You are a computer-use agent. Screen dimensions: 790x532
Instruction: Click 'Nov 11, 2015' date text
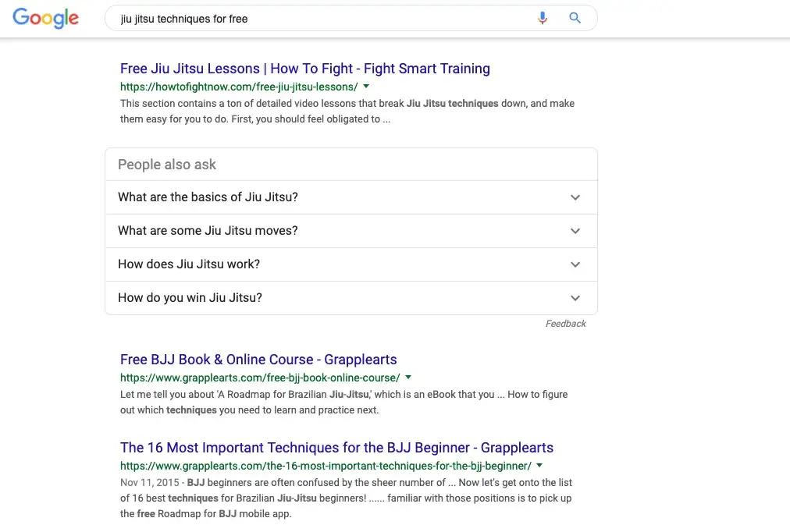point(150,483)
